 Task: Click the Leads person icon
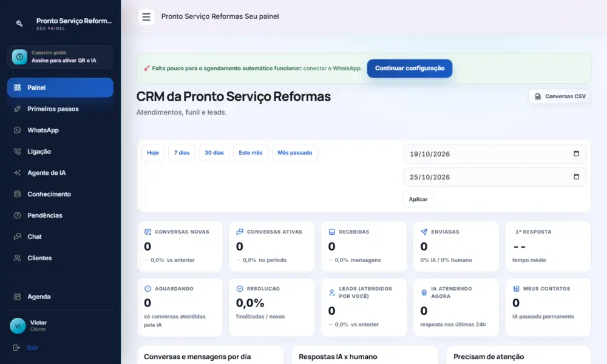point(332,292)
